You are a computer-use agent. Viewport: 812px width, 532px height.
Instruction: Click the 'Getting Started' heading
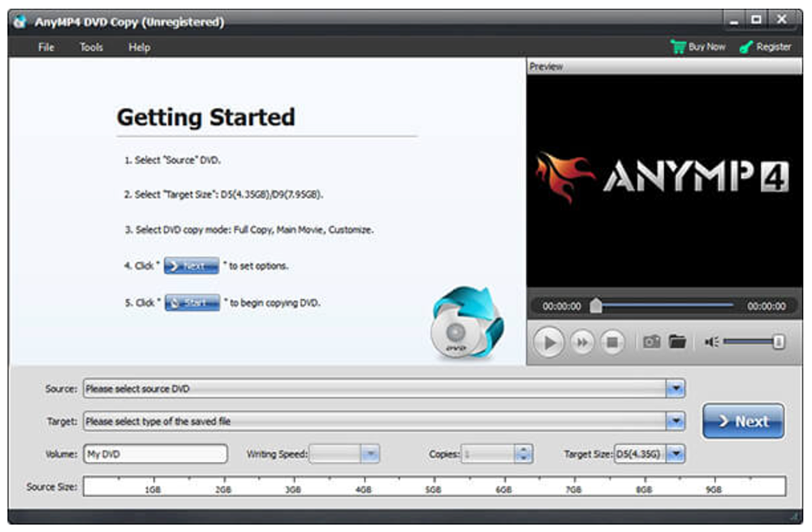[x=206, y=117]
